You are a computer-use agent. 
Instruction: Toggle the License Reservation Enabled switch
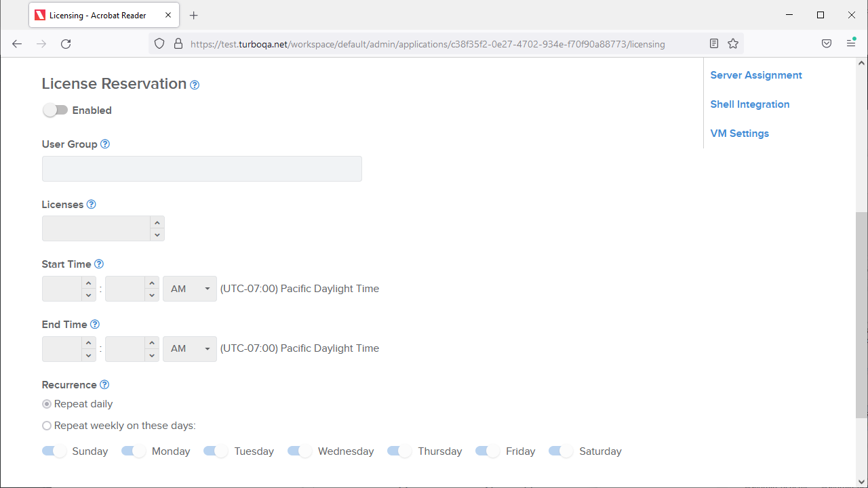[56, 110]
